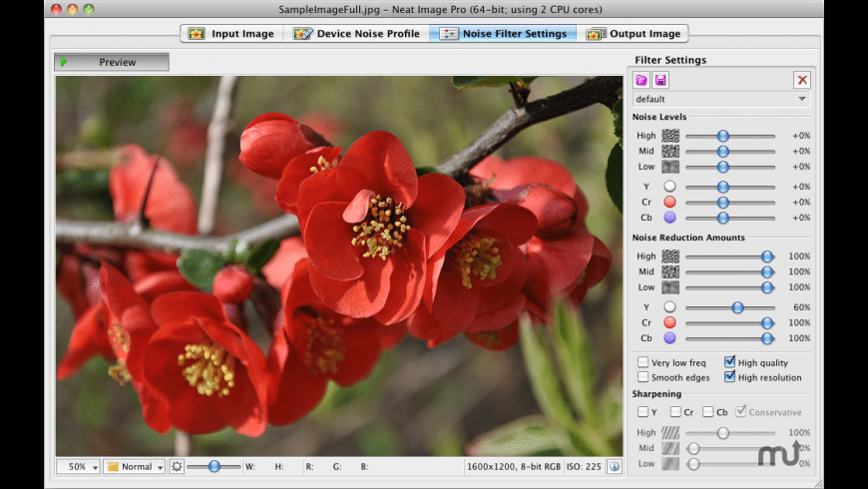This screenshot has width=868, height=489.
Task: Enable the Smooth edges checkbox
Action: 643,377
